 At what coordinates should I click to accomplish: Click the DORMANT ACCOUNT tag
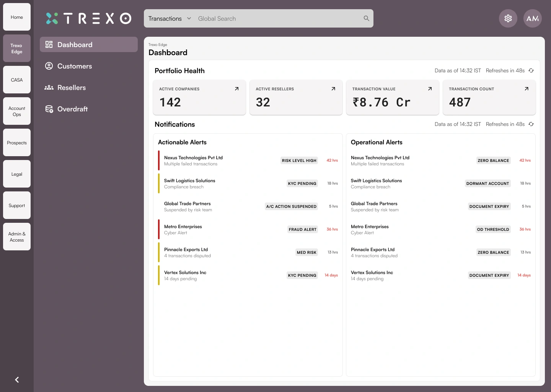click(x=487, y=183)
